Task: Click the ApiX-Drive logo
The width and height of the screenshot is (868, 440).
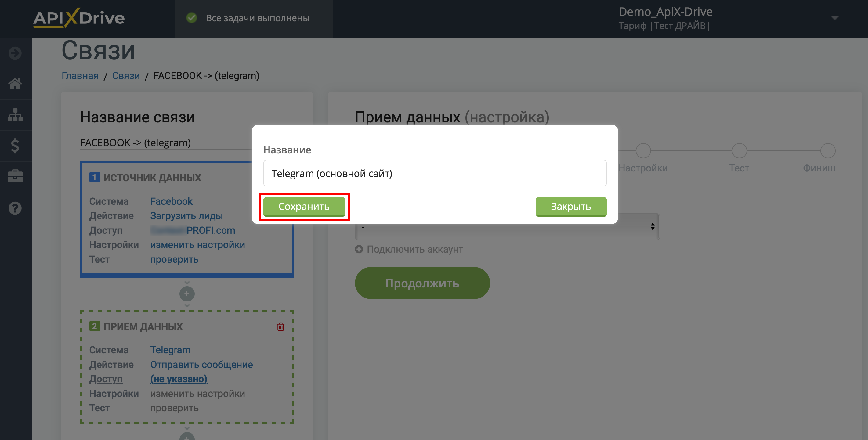Action: tap(79, 17)
